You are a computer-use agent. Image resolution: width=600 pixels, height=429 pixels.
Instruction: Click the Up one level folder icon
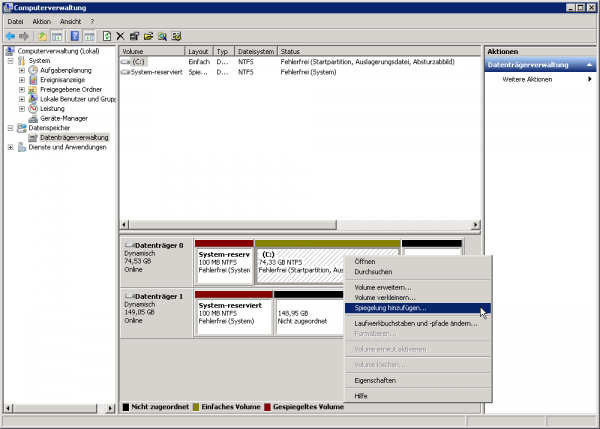43,36
